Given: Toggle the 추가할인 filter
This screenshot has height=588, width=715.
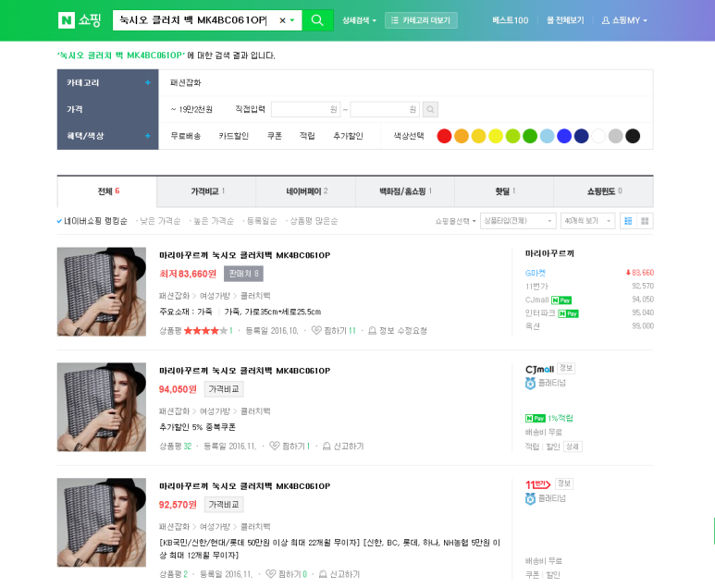Looking at the screenshot, I should tap(348, 136).
